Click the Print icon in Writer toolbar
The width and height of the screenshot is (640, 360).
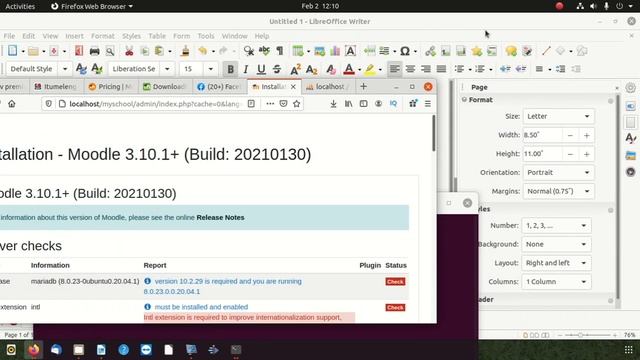[94, 51]
